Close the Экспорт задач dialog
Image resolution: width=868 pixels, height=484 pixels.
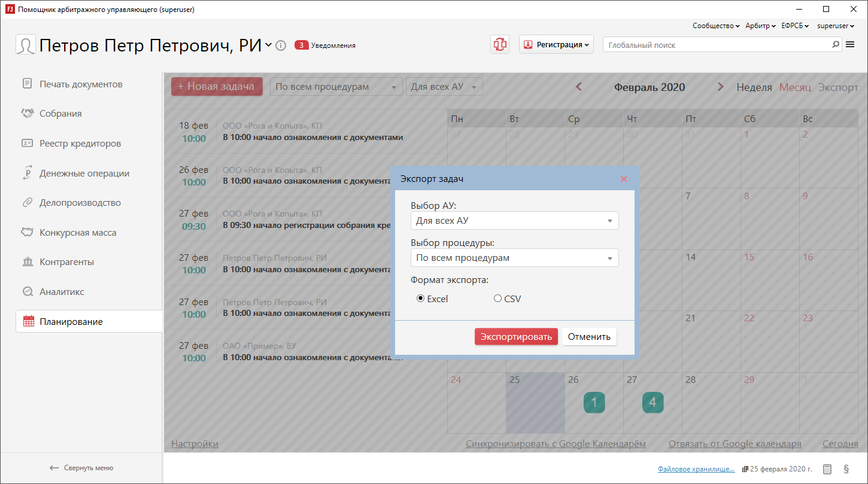[x=624, y=179]
